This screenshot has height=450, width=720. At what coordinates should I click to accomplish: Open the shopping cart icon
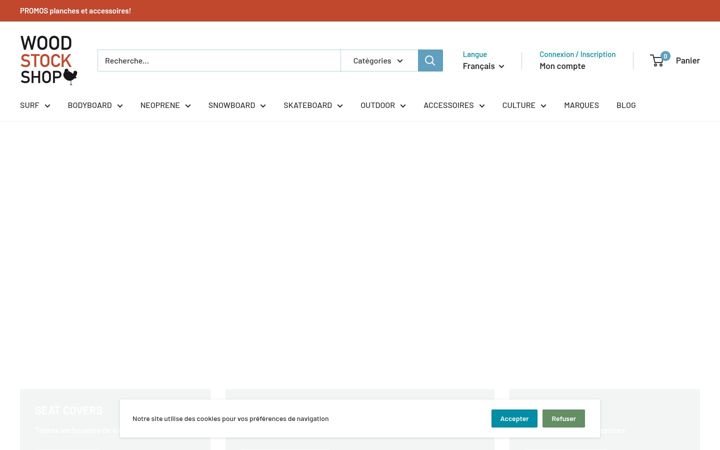(659, 60)
